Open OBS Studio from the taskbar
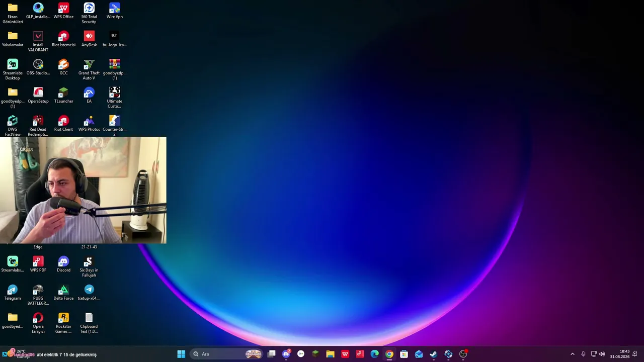Viewport: 644px width, 362px height. pyautogui.click(x=463, y=354)
